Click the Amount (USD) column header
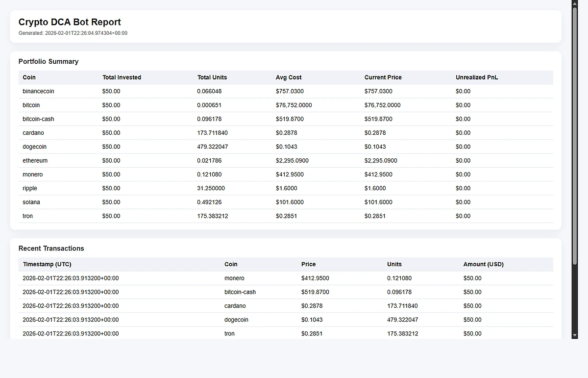The width and height of the screenshot is (588, 378). [x=483, y=264]
